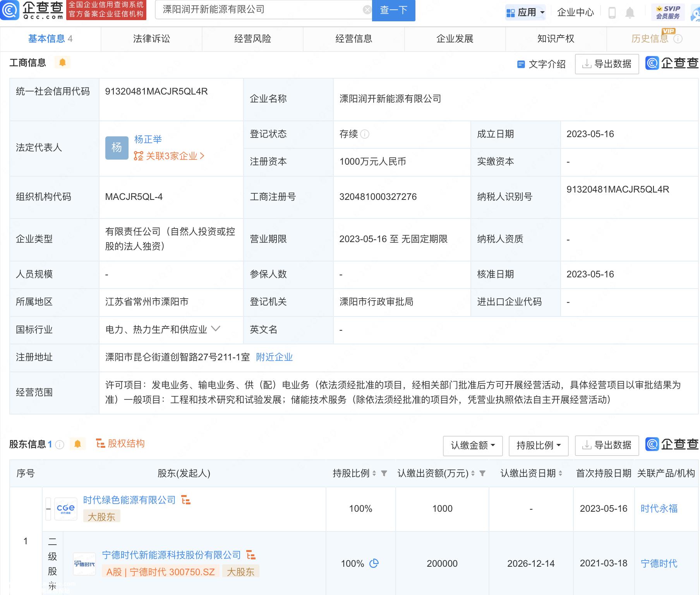
Task: Click the 查一下 search button
Action: [393, 10]
